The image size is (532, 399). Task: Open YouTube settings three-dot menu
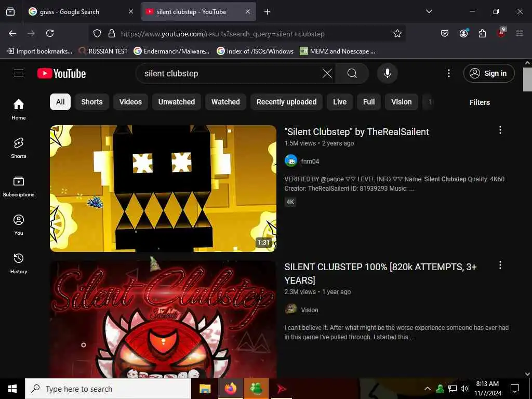(x=448, y=73)
